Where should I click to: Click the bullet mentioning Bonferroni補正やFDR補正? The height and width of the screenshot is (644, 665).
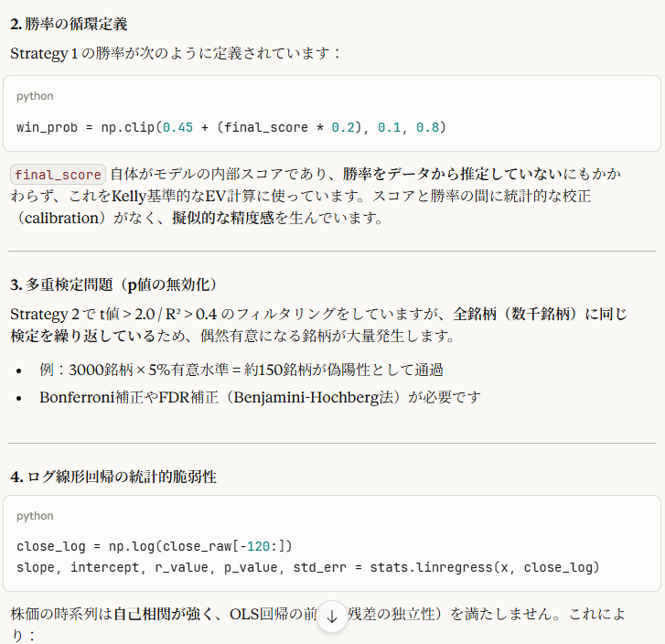tap(260, 398)
